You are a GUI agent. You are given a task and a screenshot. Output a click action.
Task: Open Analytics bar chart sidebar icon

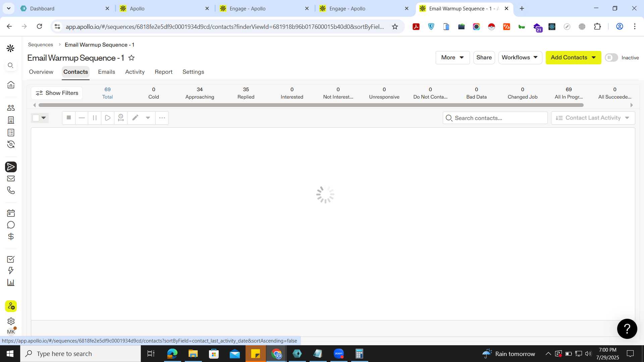coord(11,283)
